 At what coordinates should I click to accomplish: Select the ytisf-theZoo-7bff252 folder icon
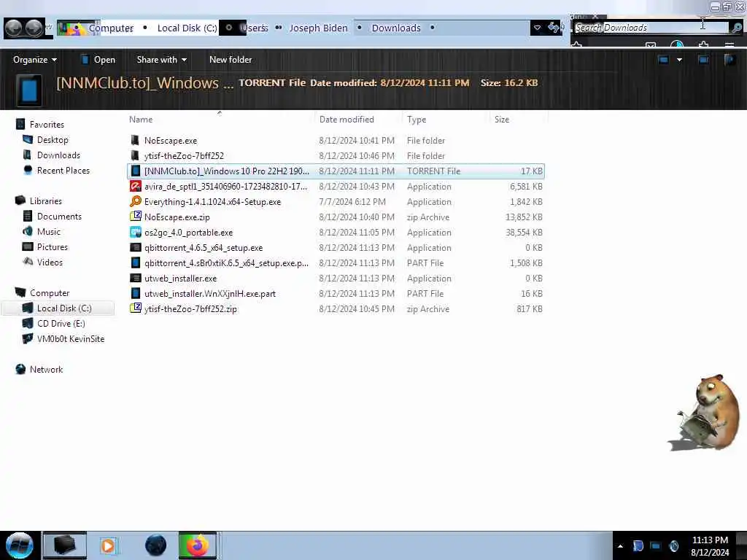click(x=135, y=156)
